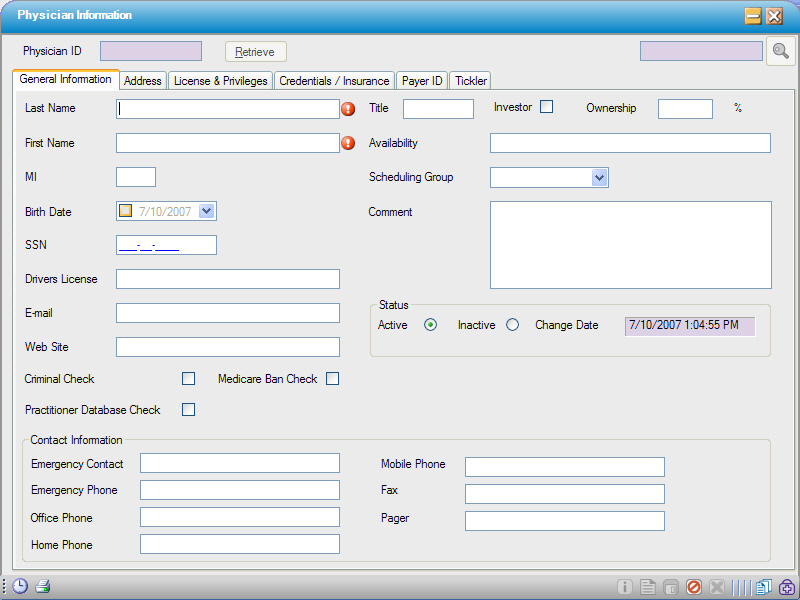Click the gray delete X icon

pyautogui.click(x=716, y=587)
